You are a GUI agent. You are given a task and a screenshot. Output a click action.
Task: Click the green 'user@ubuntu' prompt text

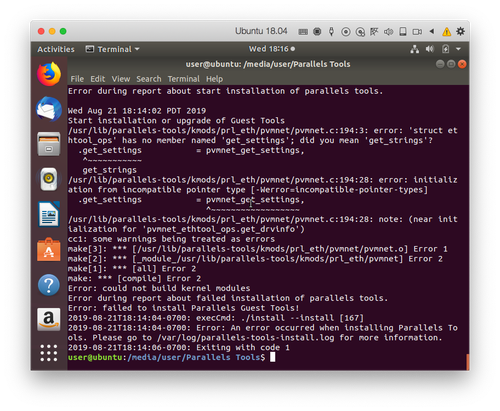point(95,357)
